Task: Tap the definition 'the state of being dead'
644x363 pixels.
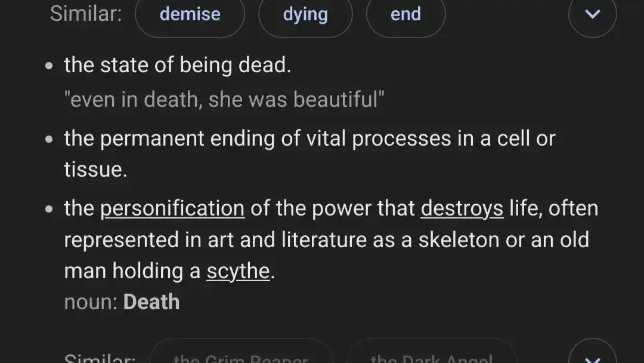Action: 177,64
